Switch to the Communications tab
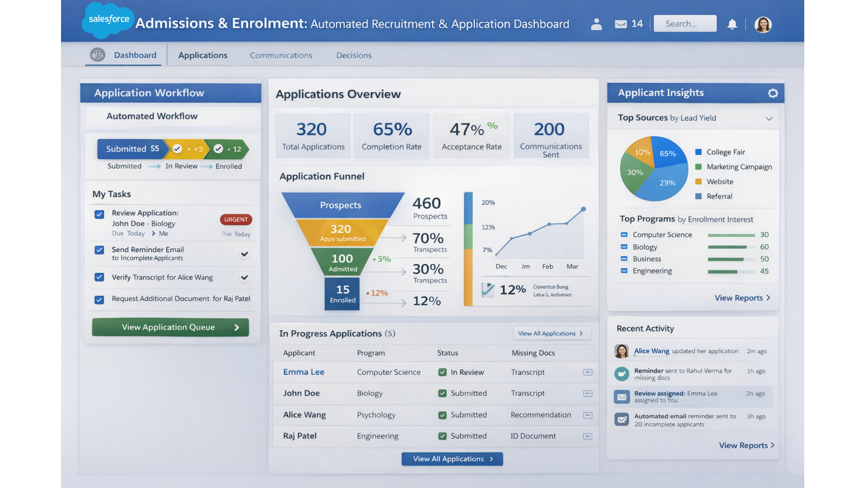This screenshot has height=488, width=868. click(x=281, y=55)
